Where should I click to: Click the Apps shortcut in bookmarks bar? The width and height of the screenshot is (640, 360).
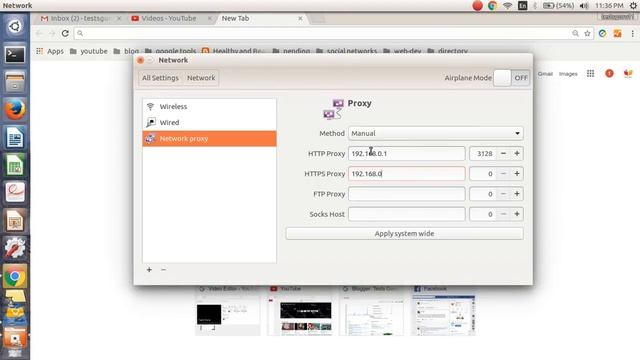click(50, 51)
